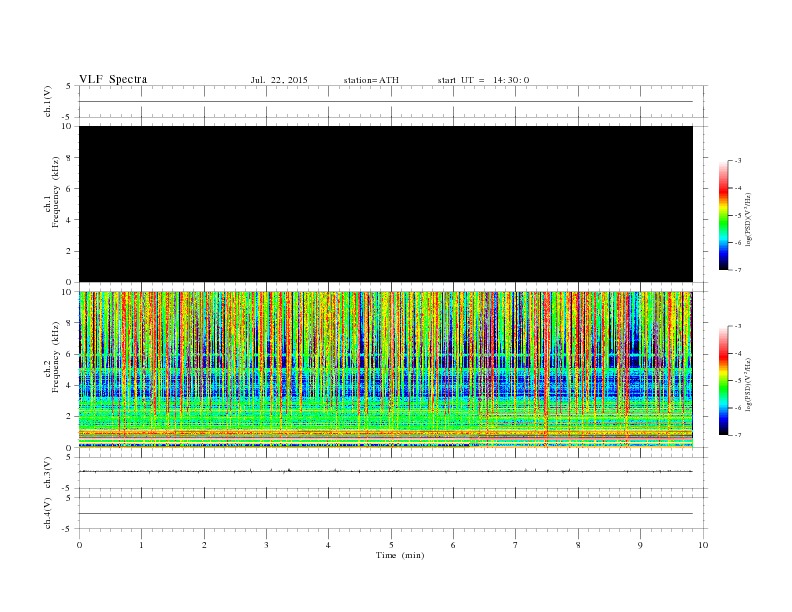
Task: Click the "2" kHz tick of ch.1 spectrogram
Action: click(69, 251)
